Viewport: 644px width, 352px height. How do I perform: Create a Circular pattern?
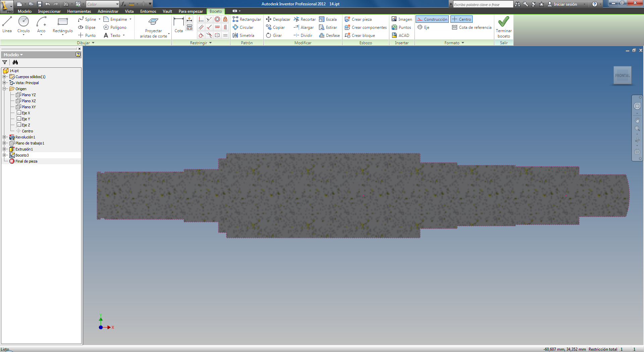(243, 27)
